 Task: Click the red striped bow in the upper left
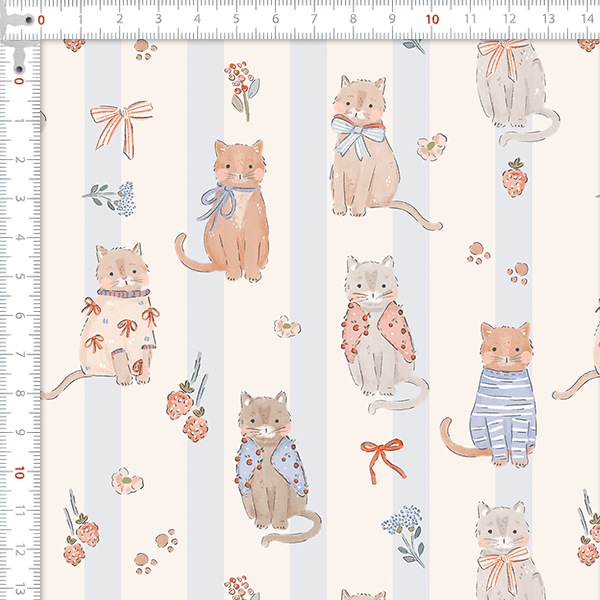tap(121, 127)
